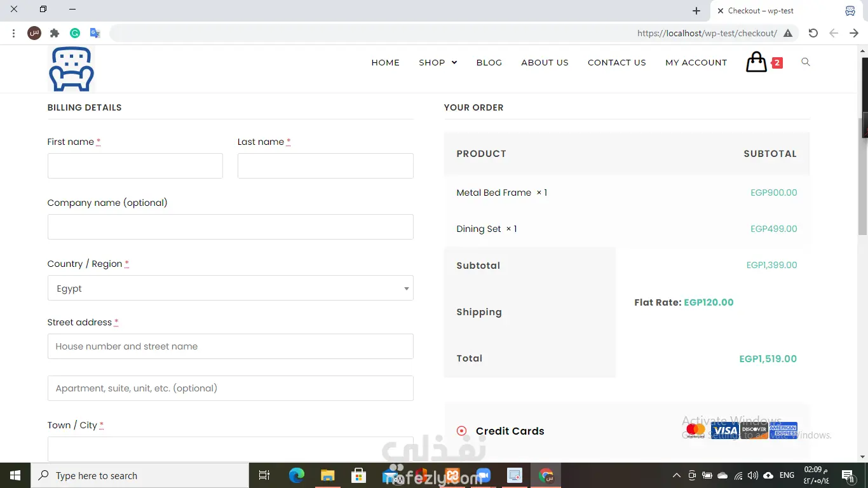
Task: Open the Country / Region dropdown
Action: [x=230, y=288]
